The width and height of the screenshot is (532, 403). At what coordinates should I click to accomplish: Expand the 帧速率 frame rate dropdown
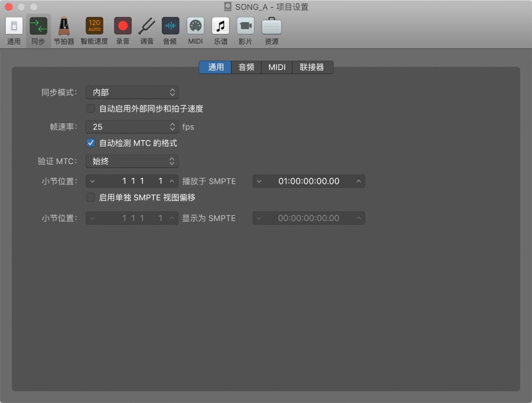(132, 126)
